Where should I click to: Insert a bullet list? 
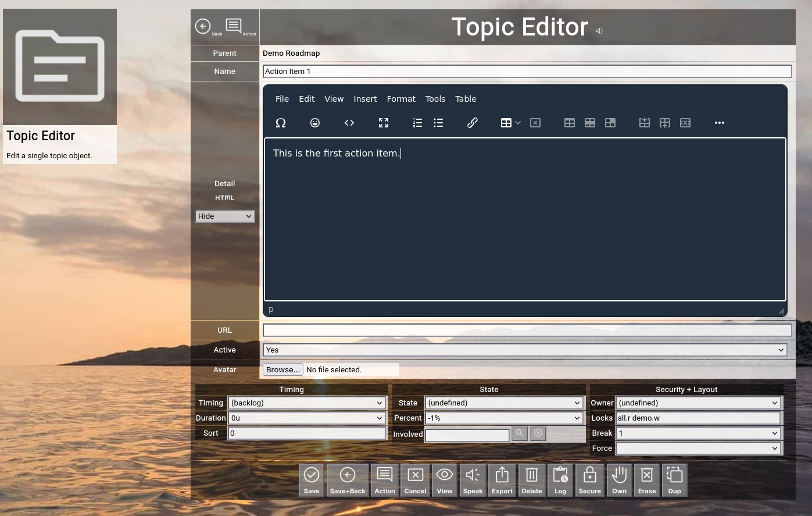click(x=438, y=123)
